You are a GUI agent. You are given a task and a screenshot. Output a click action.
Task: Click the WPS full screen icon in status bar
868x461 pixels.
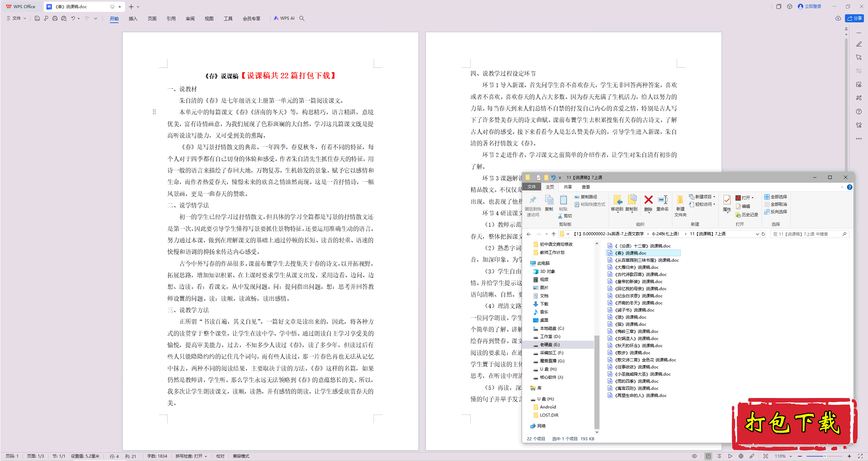860,456
